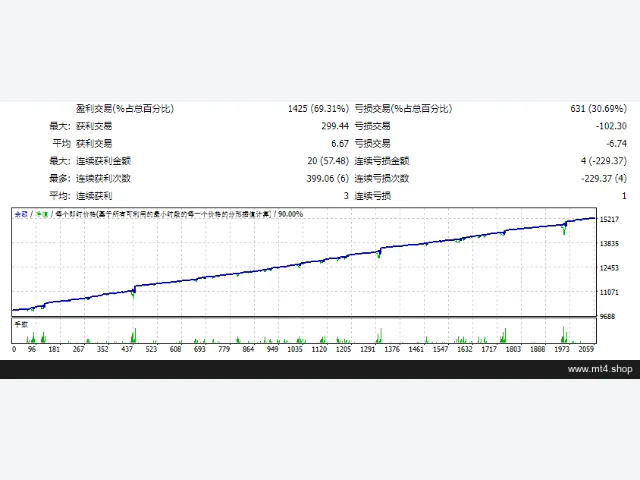
Task: Click the 90.00% modelling quality text
Action: pyautogui.click(x=291, y=214)
